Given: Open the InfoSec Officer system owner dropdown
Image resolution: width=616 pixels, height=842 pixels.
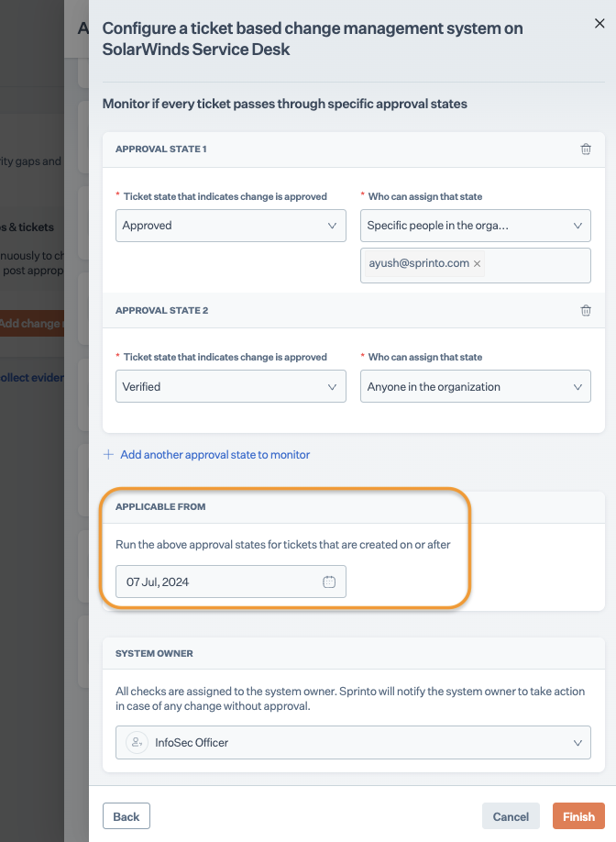Looking at the screenshot, I should (x=353, y=743).
